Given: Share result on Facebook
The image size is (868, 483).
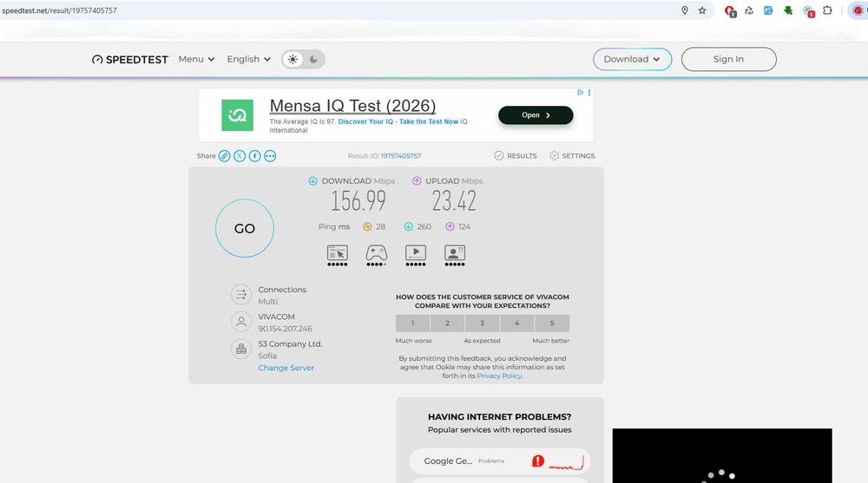Looking at the screenshot, I should (254, 156).
